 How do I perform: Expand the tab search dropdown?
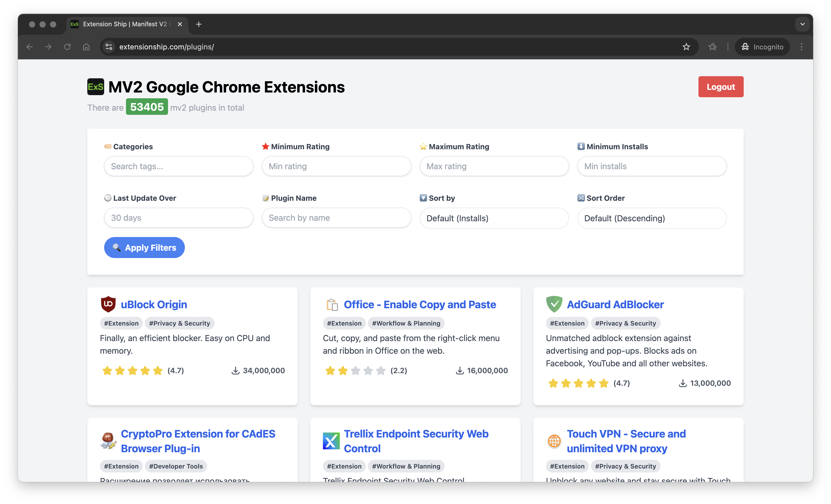click(802, 24)
